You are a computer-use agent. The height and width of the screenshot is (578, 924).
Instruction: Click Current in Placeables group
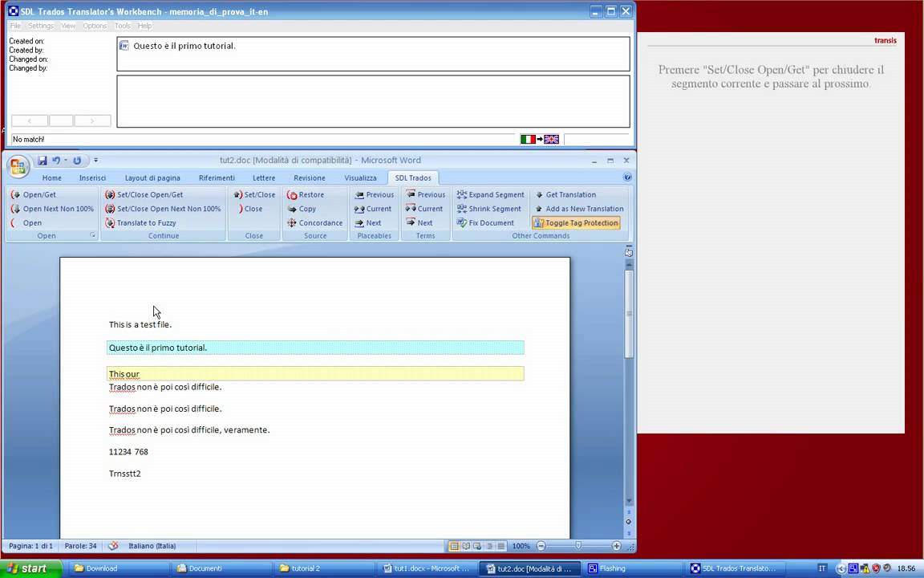click(x=372, y=209)
